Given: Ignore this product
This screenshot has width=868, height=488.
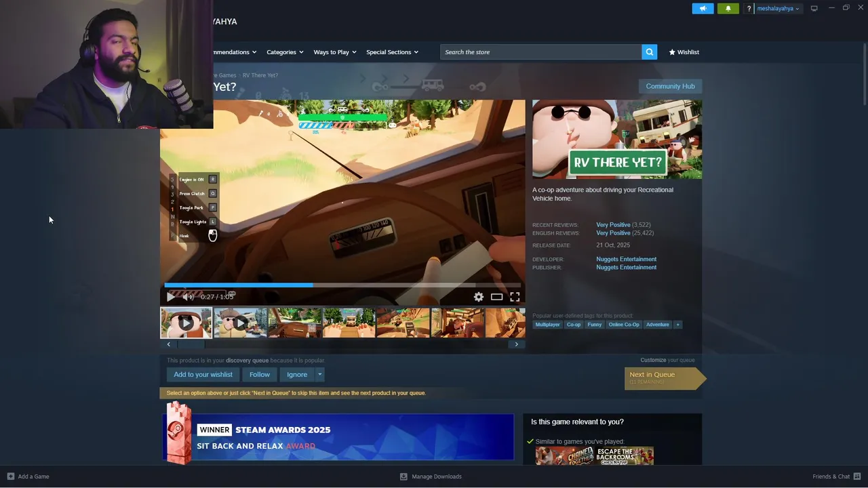Looking at the screenshot, I should pyautogui.click(x=297, y=374).
